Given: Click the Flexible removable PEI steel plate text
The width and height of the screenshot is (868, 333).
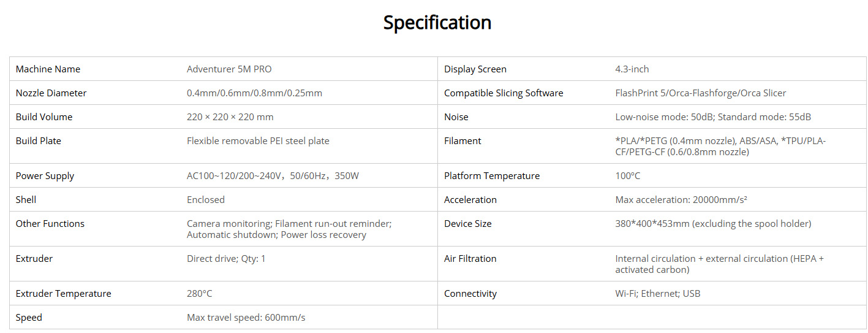Looking at the screenshot, I should pos(258,141).
